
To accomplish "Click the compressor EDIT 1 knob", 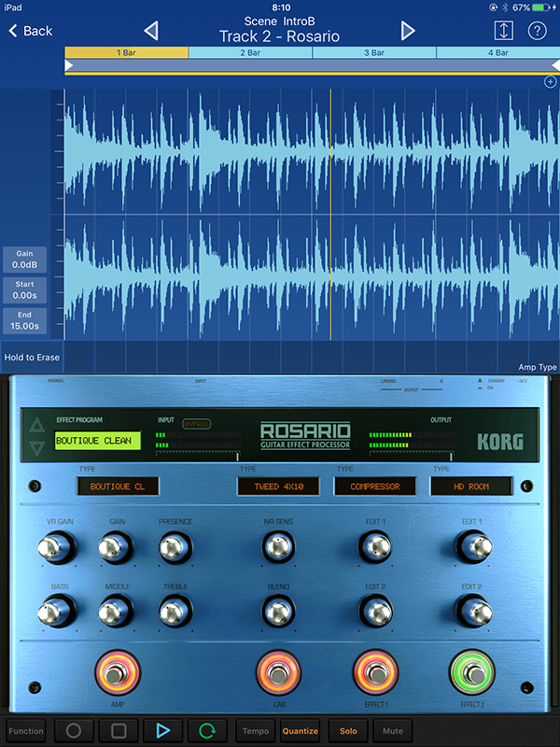I will point(375,547).
